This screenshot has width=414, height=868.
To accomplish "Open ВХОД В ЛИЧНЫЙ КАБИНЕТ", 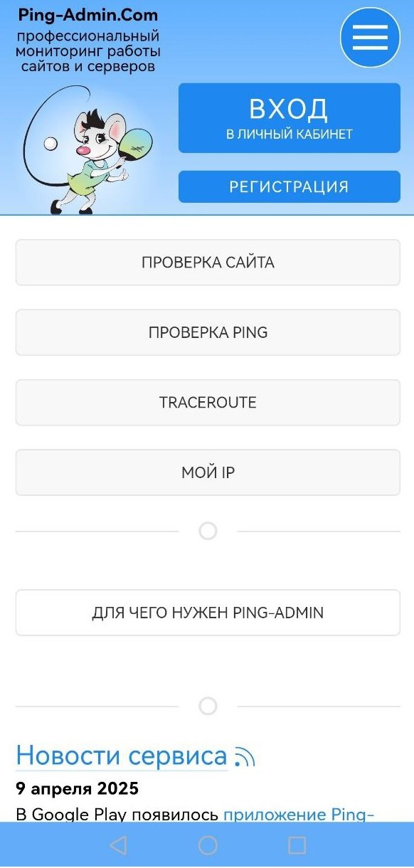I will 289,118.
